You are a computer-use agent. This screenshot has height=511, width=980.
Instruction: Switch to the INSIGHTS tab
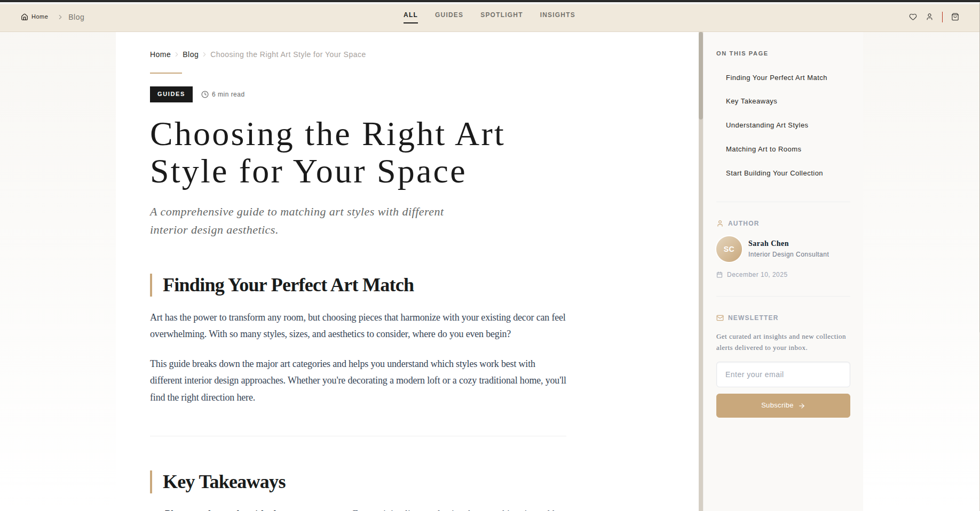[x=557, y=14]
